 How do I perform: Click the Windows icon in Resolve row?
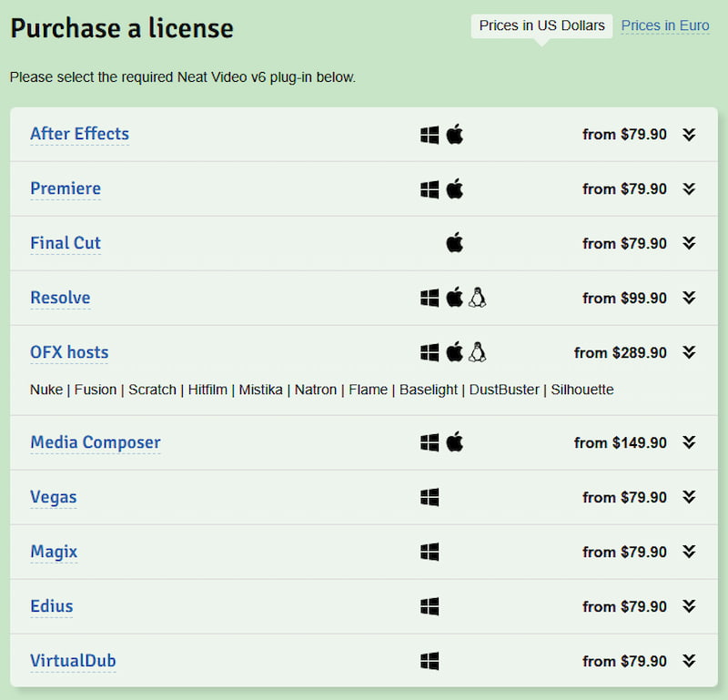(430, 299)
